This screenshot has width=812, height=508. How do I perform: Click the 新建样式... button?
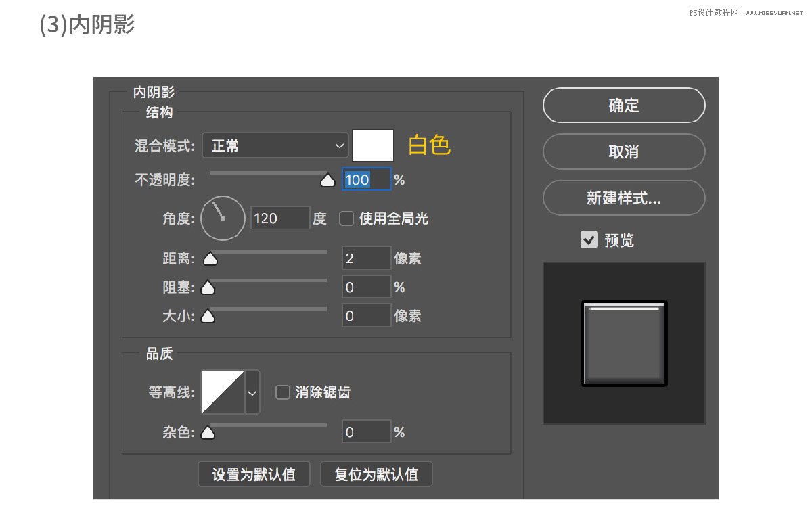coord(624,198)
